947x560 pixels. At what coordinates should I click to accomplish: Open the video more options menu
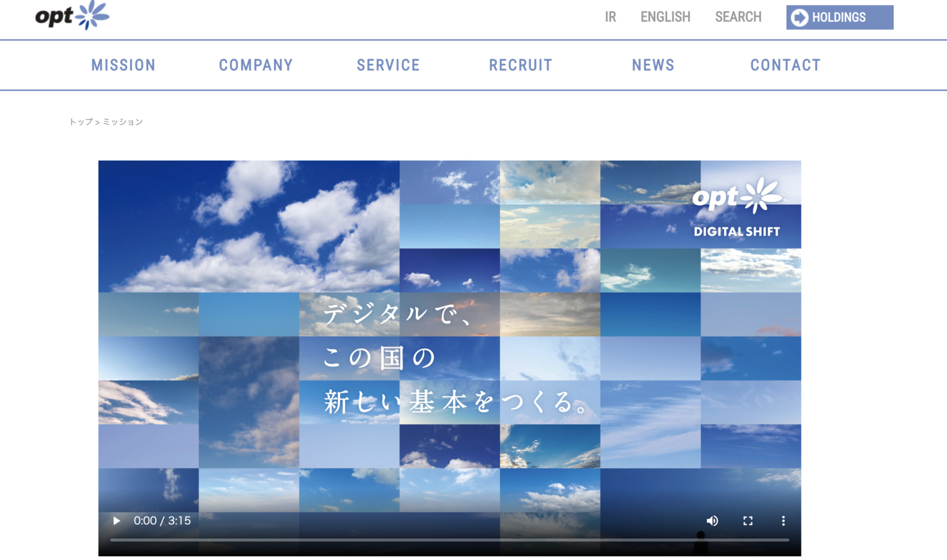tap(783, 521)
